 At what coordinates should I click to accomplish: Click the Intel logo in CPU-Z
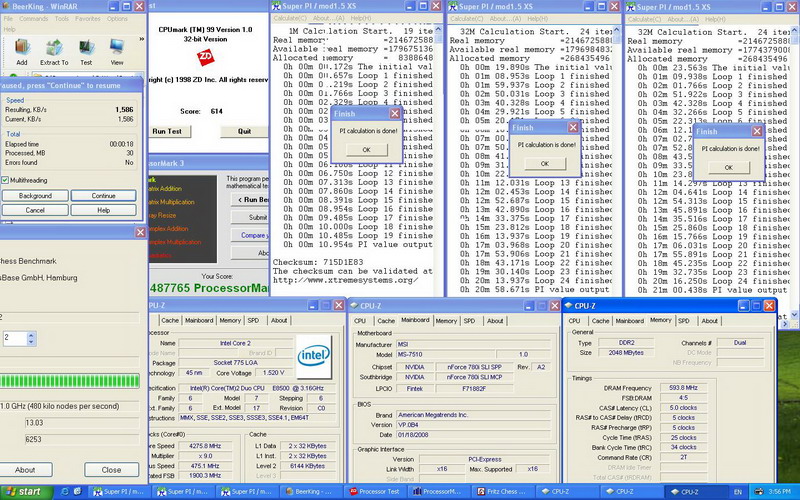(x=314, y=356)
